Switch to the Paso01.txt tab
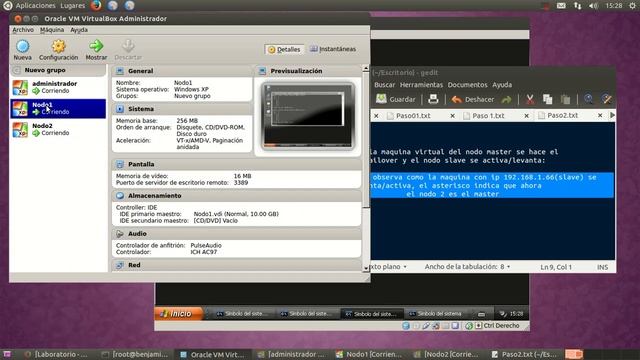 (x=413, y=116)
